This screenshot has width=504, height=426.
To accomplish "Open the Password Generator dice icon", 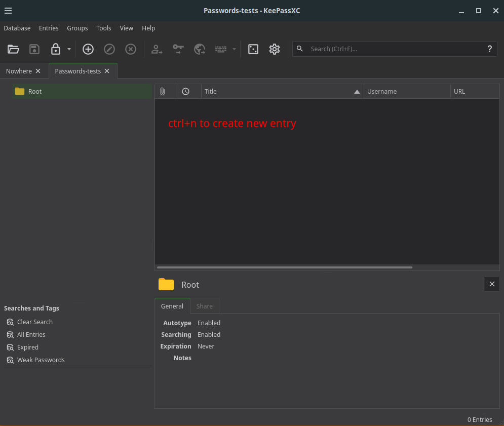I will pos(253,49).
